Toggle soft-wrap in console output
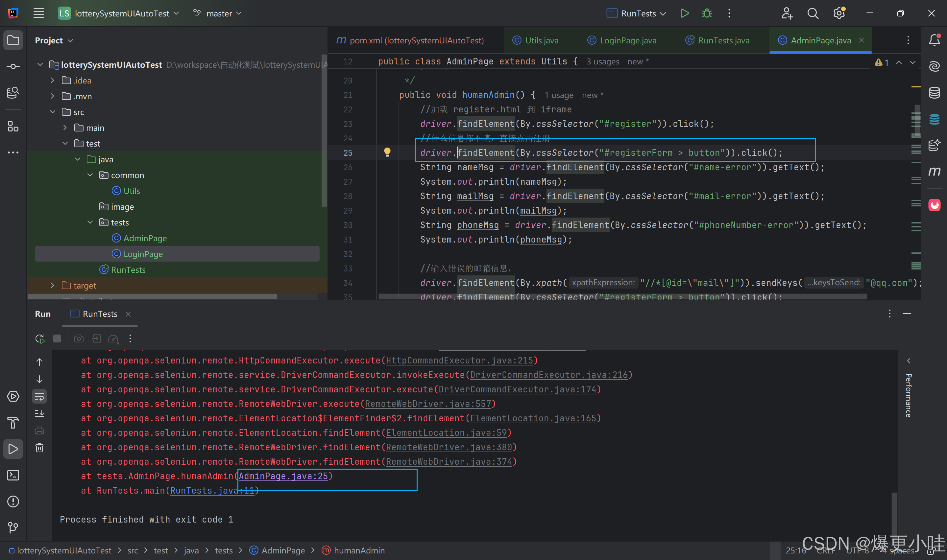 click(x=39, y=397)
